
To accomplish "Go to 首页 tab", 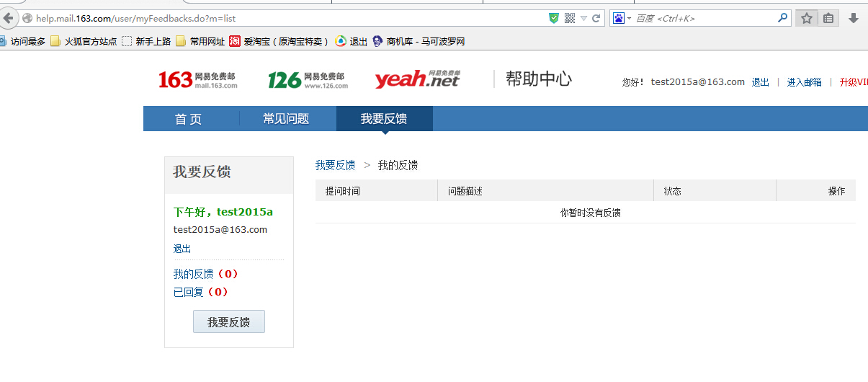I will coord(189,119).
